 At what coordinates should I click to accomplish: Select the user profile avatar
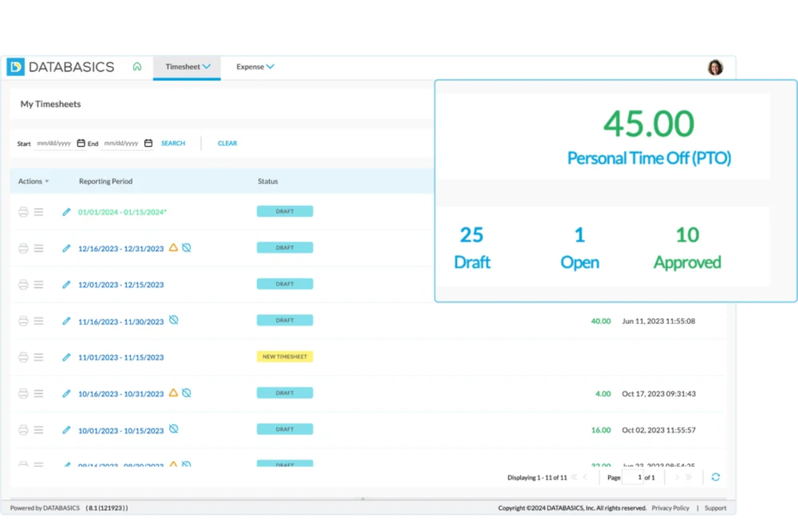tap(715, 67)
